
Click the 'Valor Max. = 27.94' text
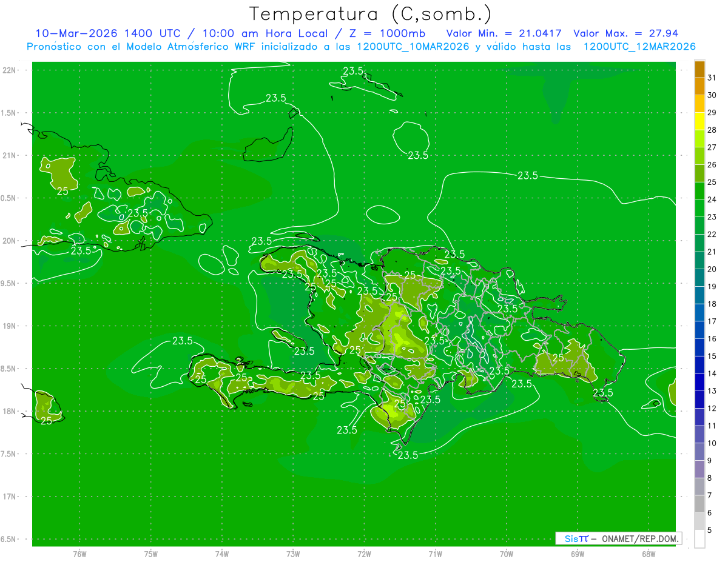click(625, 33)
